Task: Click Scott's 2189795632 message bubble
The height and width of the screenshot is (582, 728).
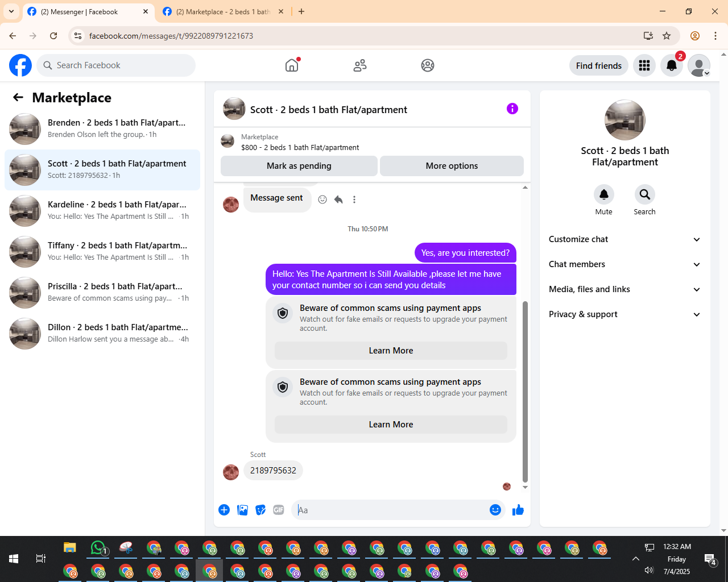Action: 273,471
